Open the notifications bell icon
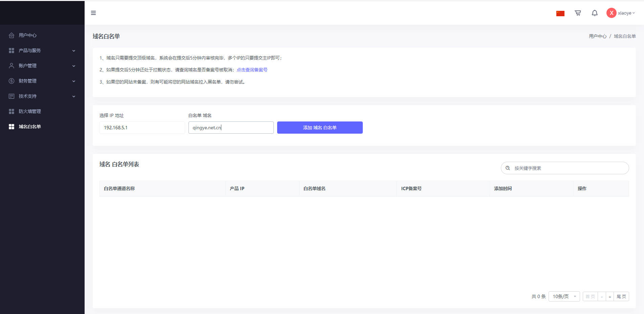 click(595, 13)
